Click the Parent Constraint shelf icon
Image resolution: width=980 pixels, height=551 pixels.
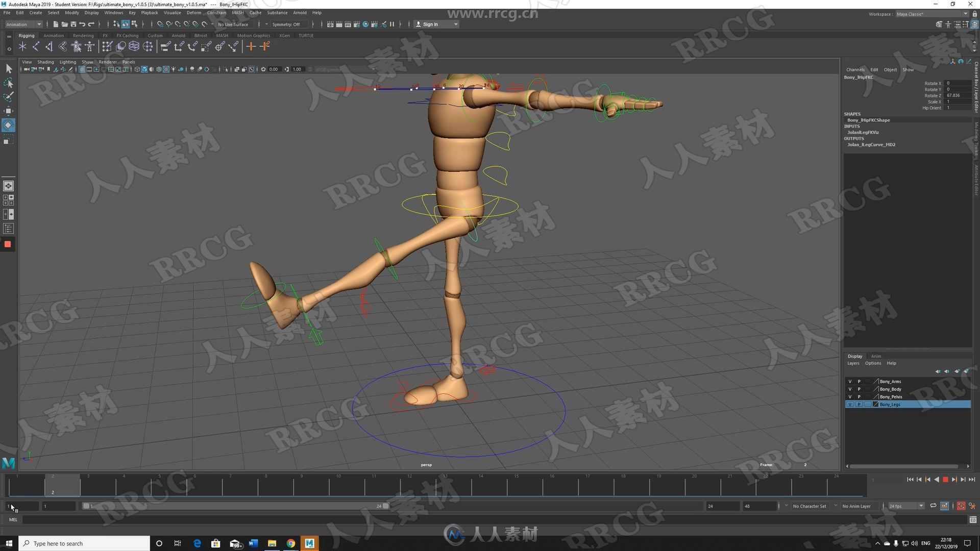(x=165, y=47)
